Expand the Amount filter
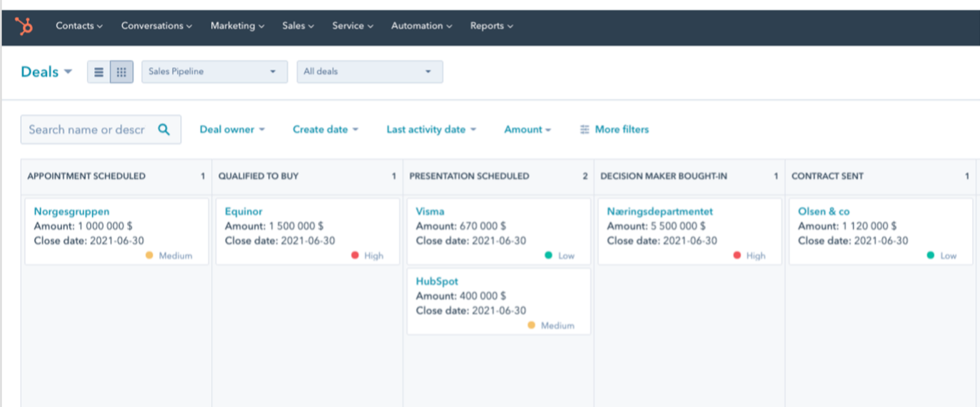 tap(527, 129)
